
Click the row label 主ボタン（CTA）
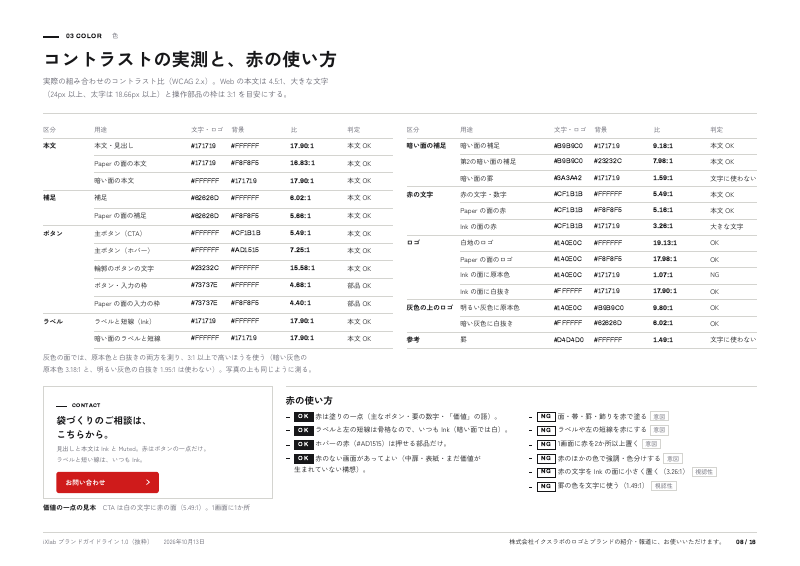(118, 233)
